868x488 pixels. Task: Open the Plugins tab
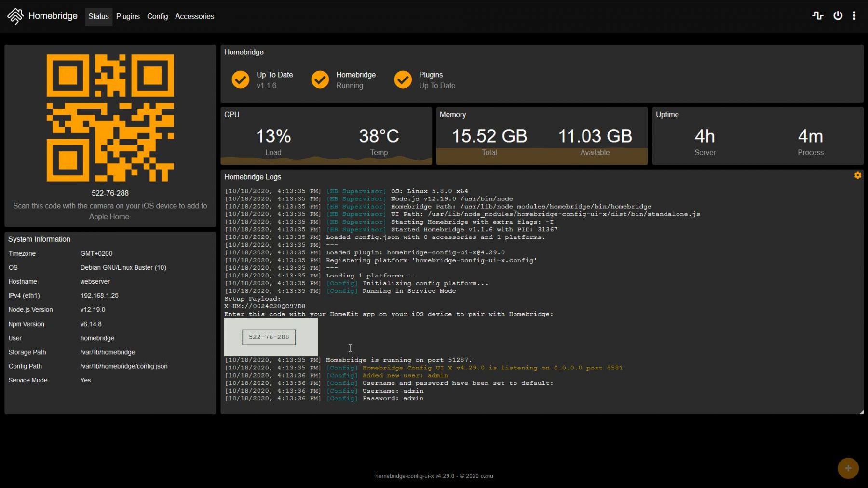(128, 16)
